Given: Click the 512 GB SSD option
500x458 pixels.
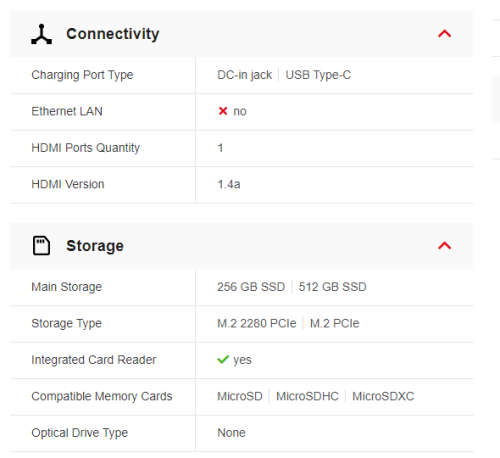Looking at the screenshot, I should coord(332,287).
